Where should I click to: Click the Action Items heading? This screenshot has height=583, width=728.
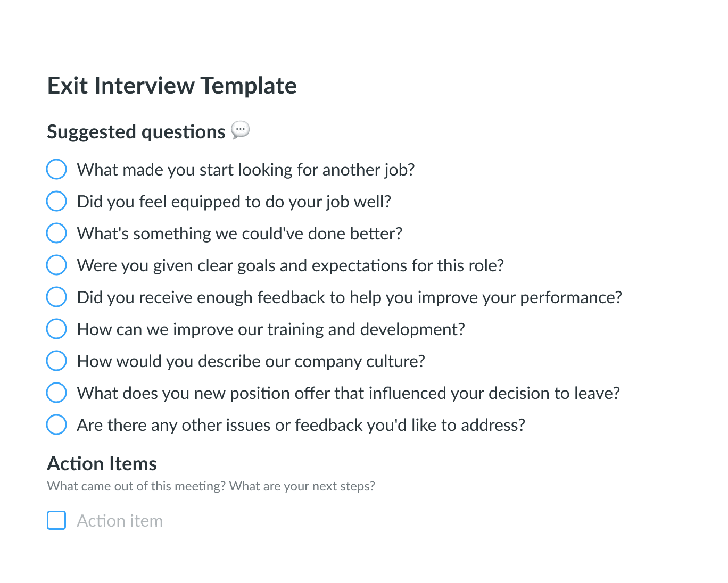102,464
